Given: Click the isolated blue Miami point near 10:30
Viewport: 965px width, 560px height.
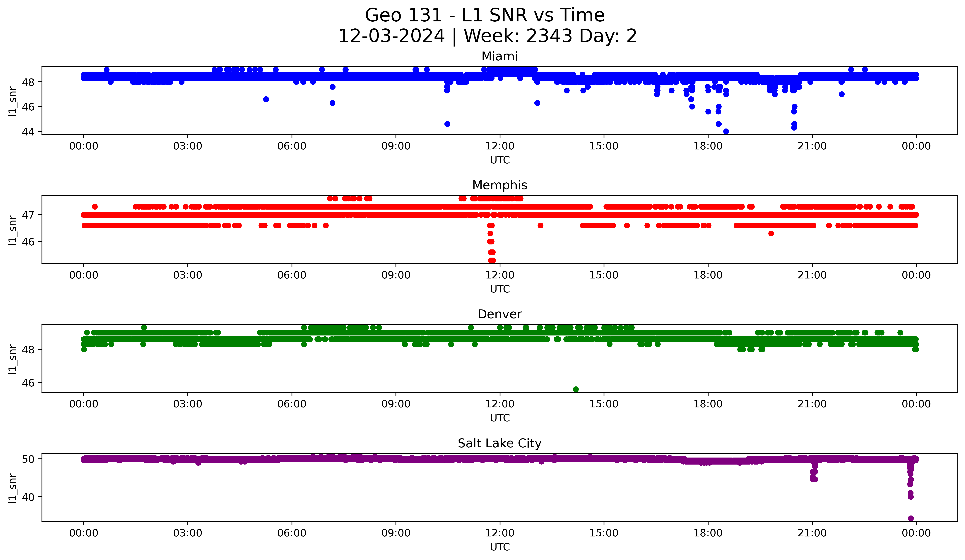Looking at the screenshot, I should [x=447, y=124].
